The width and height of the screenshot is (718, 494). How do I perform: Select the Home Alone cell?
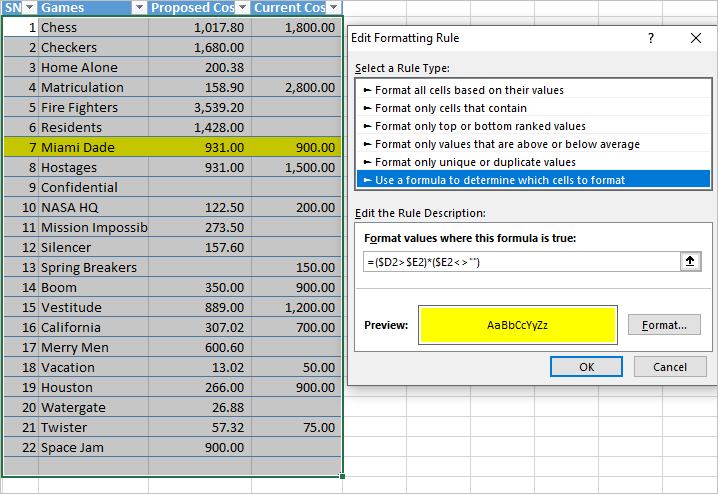coord(93,67)
